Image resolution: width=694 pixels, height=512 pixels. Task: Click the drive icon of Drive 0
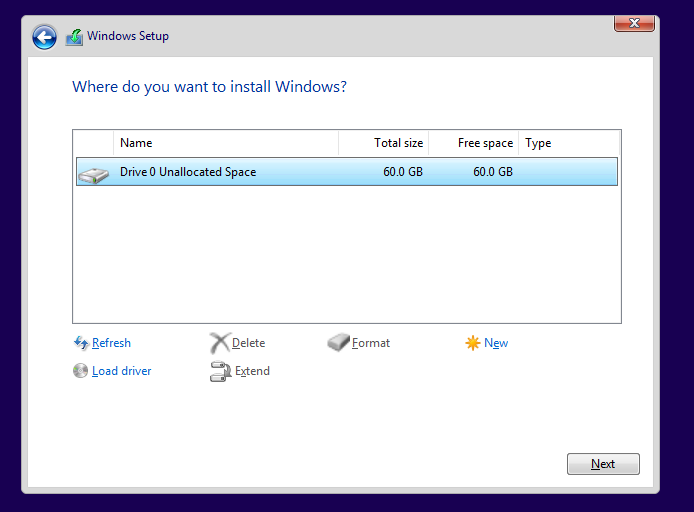[93, 175]
